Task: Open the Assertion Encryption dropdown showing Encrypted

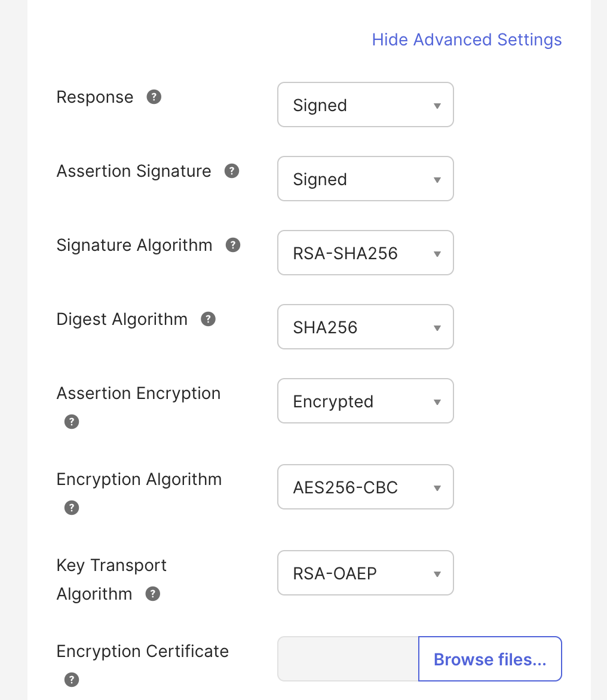Action: click(365, 401)
